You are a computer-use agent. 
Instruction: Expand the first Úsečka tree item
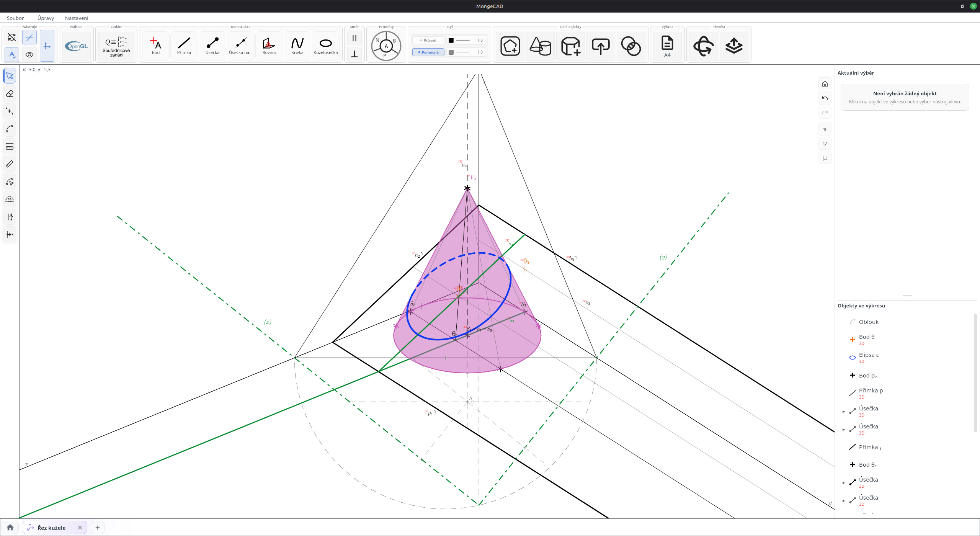click(844, 412)
